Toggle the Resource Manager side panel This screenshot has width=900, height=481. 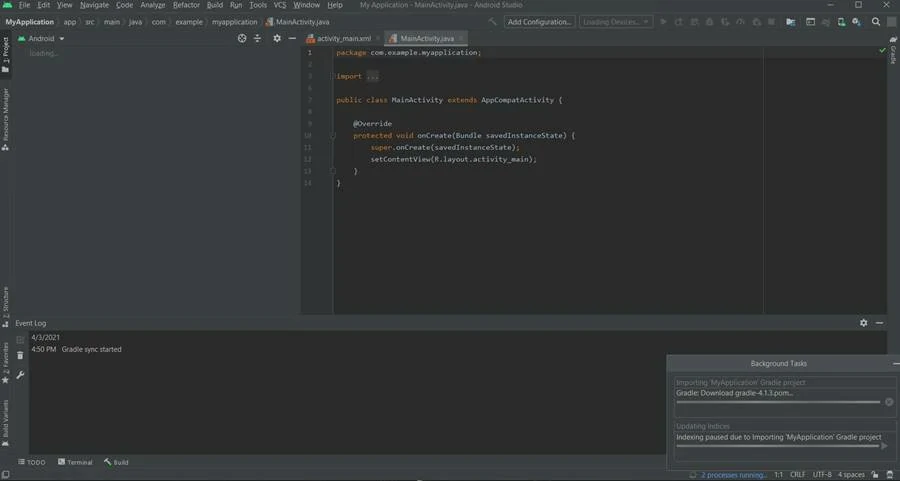tap(5, 117)
